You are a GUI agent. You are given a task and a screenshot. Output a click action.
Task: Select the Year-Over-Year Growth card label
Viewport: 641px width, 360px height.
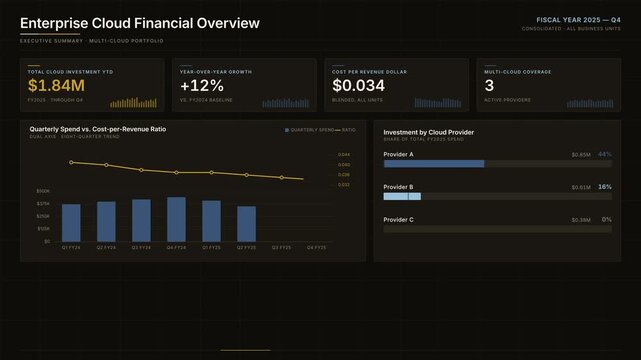tap(216, 72)
